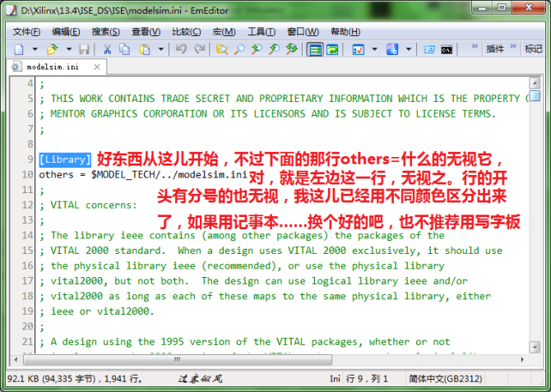Click the vertical scrollbar down arrow
The image size is (551, 392).
click(x=535, y=347)
